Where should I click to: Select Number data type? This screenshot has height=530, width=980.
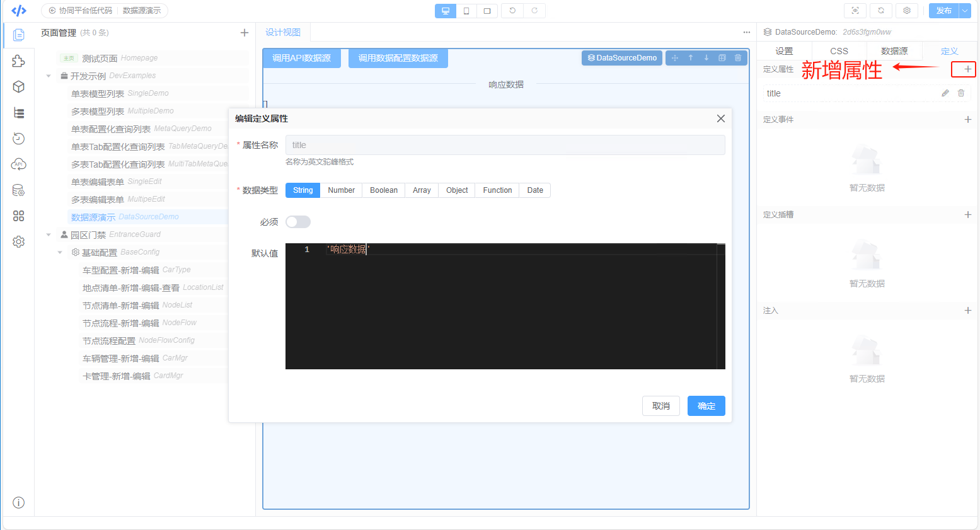click(x=342, y=190)
